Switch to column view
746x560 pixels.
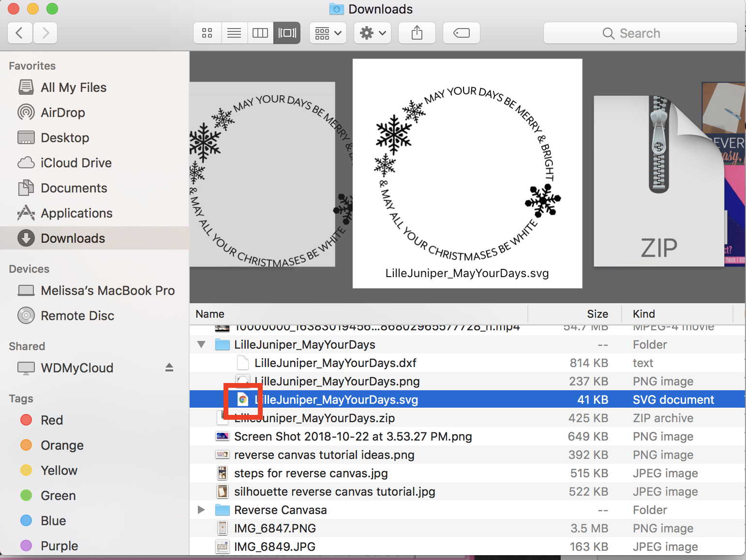point(260,32)
